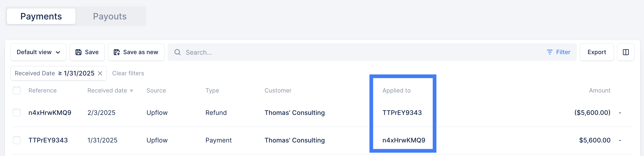
Task: Click the Received date sort arrow
Action: coord(131,91)
